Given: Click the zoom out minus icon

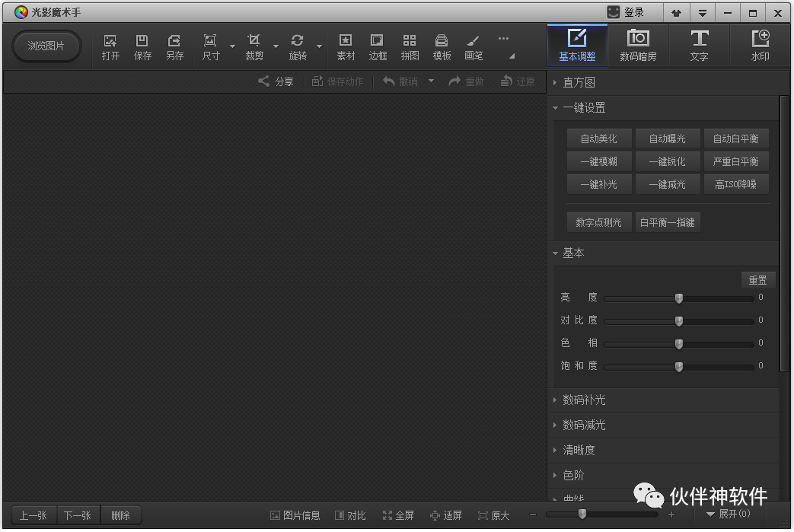Looking at the screenshot, I should [x=533, y=514].
